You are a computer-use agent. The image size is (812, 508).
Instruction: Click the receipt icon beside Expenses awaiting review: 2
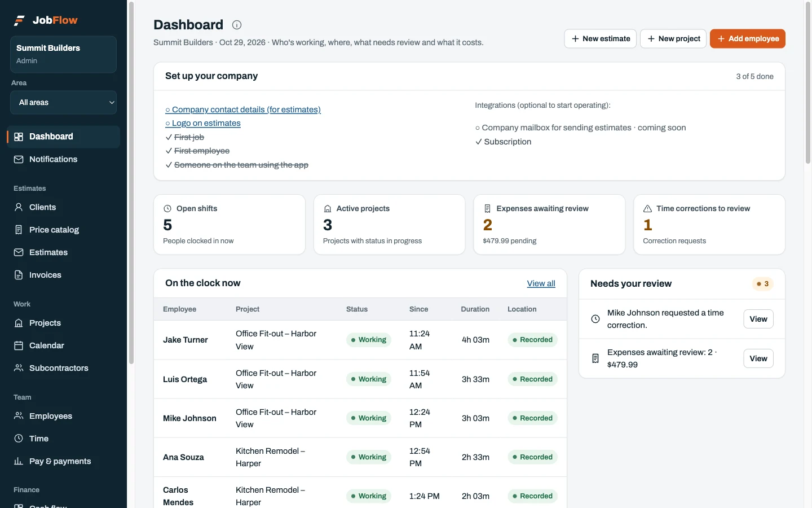coord(595,358)
